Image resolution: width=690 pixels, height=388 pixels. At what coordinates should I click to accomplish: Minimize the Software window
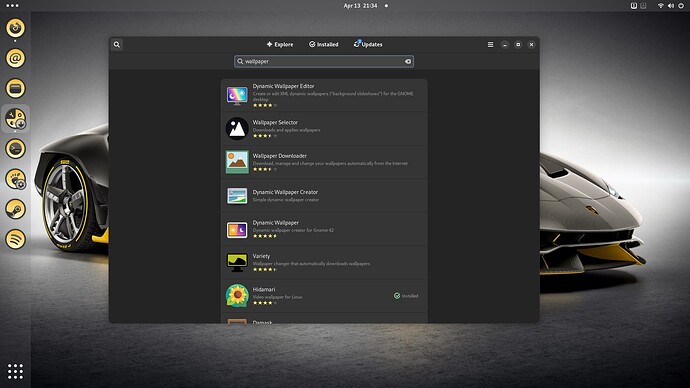click(505, 44)
